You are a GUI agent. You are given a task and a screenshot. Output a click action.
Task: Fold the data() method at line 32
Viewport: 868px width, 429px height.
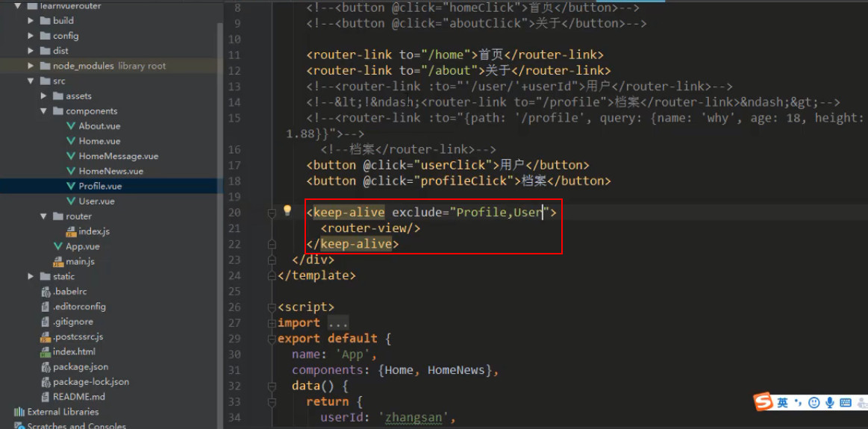tap(271, 386)
